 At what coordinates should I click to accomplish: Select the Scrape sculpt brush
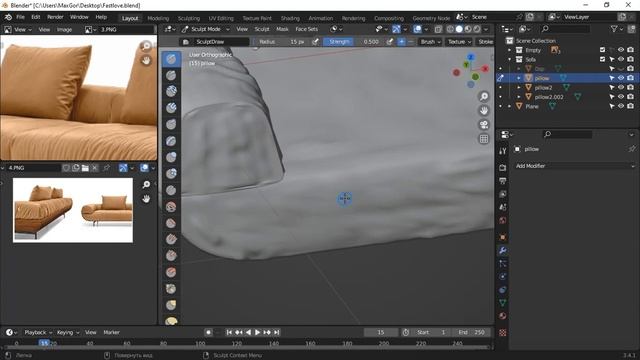(x=171, y=256)
